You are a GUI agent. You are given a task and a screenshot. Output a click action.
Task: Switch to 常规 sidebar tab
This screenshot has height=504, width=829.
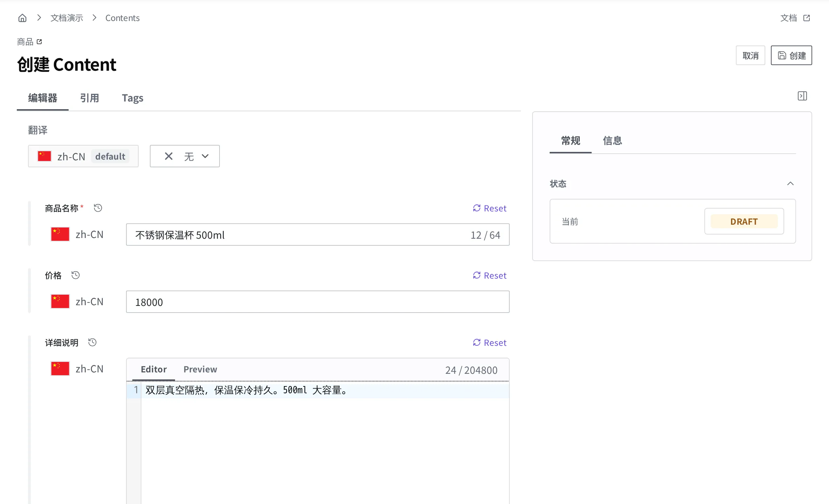[x=571, y=141]
